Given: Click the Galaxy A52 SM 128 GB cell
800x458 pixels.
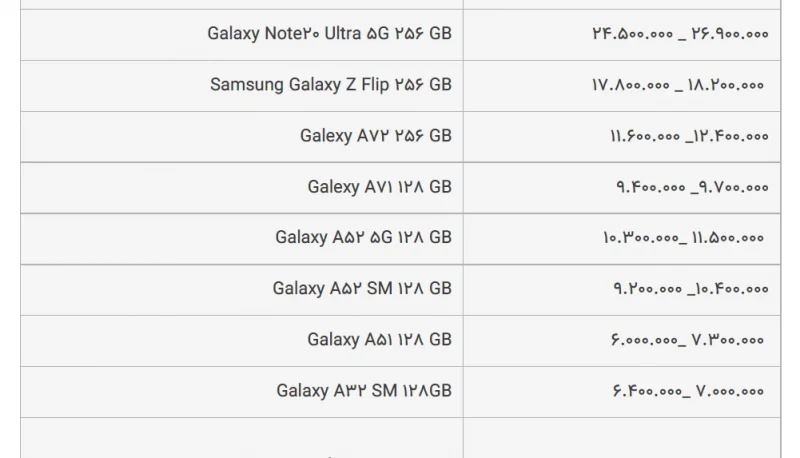Looking at the screenshot, I should click(x=362, y=289).
